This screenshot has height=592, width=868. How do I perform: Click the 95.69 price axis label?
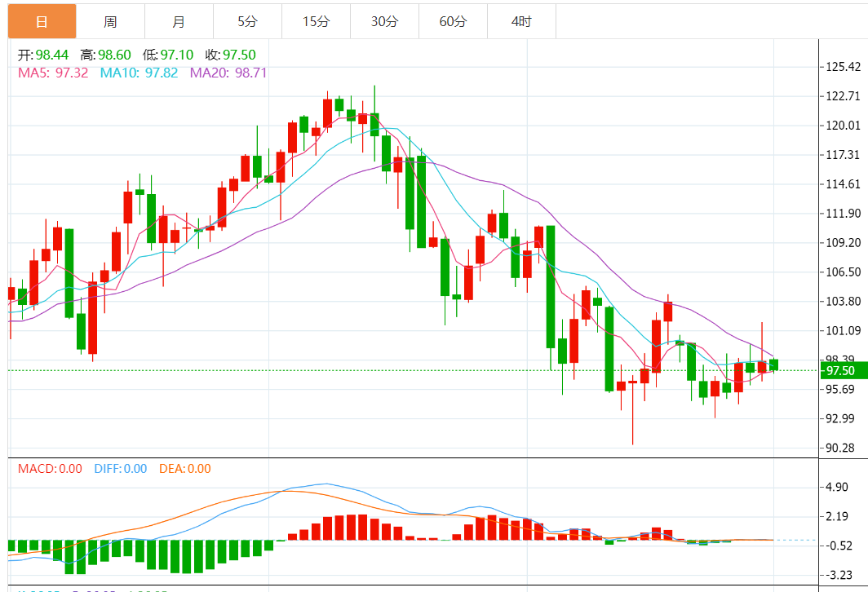point(840,390)
